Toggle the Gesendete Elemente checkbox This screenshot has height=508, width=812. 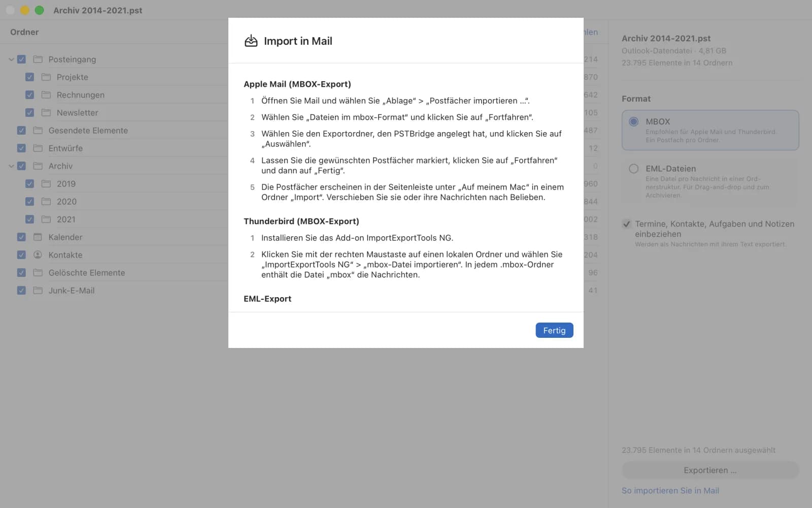tap(21, 131)
